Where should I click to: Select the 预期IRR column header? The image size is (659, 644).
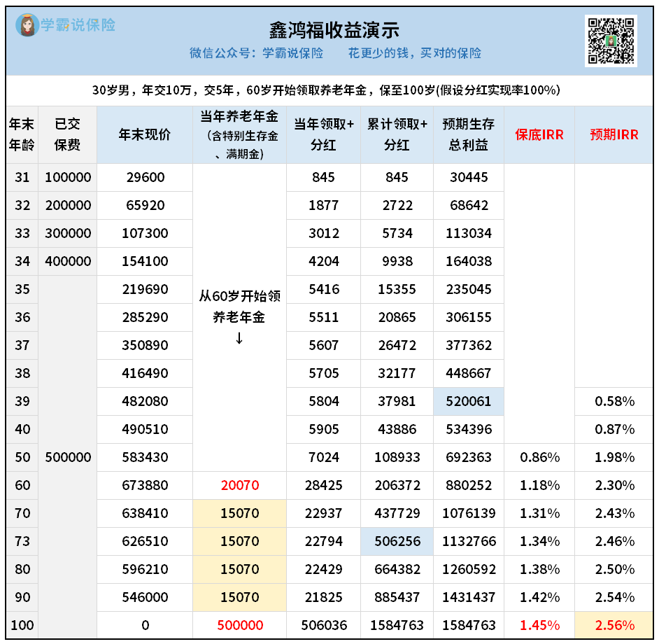(614, 135)
